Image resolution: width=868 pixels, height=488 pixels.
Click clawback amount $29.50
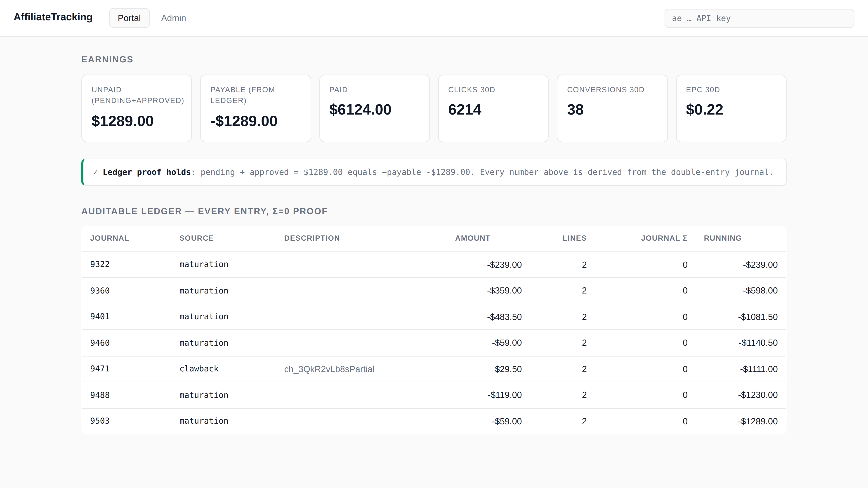508,369
